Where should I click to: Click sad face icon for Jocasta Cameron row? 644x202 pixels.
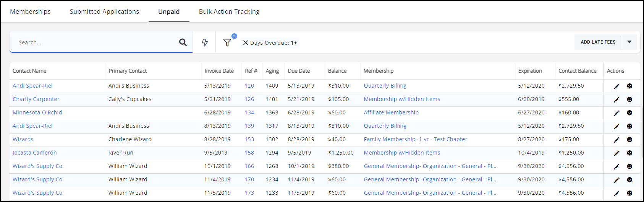pos(629,153)
